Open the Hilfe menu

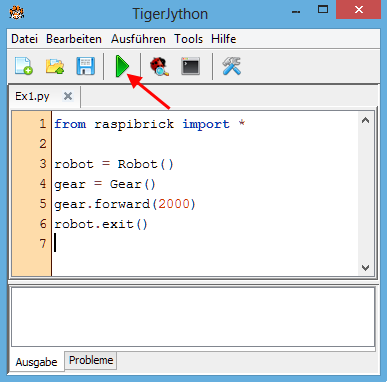(x=223, y=39)
